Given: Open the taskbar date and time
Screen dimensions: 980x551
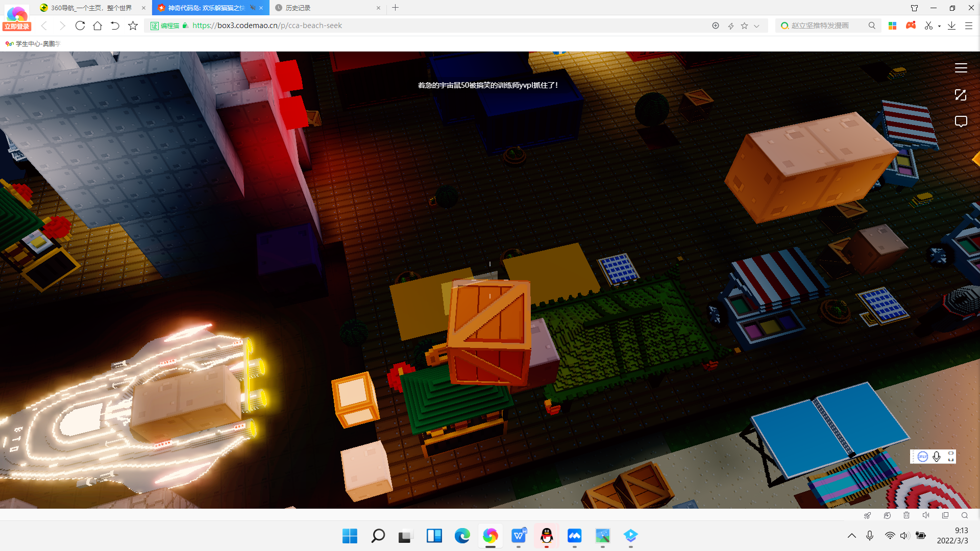Looking at the screenshot, I should [952, 536].
